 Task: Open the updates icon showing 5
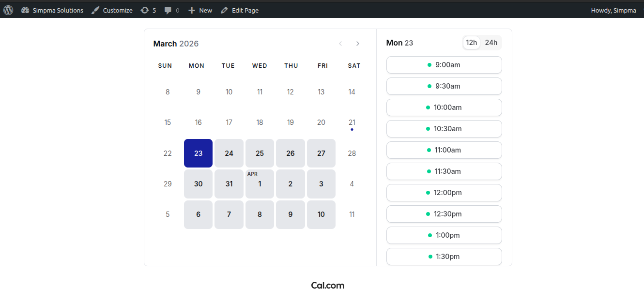(145, 10)
